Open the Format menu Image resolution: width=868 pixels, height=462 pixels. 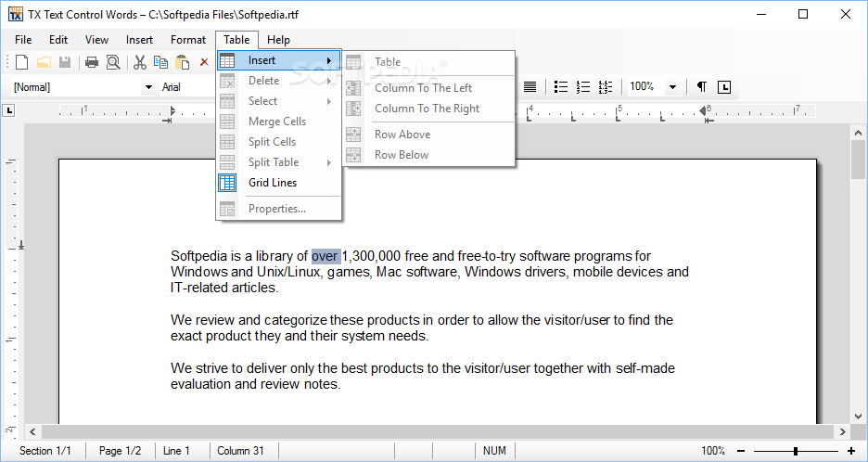[x=187, y=40]
